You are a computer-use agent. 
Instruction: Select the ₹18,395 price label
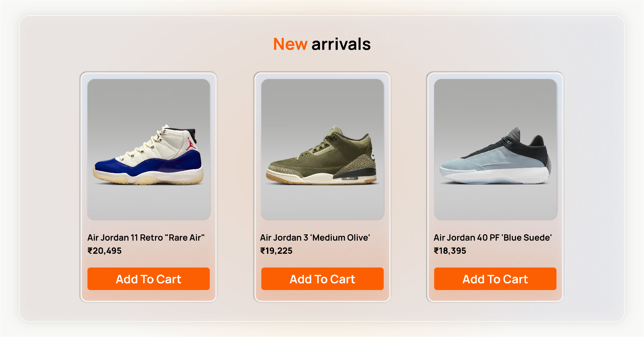point(450,250)
